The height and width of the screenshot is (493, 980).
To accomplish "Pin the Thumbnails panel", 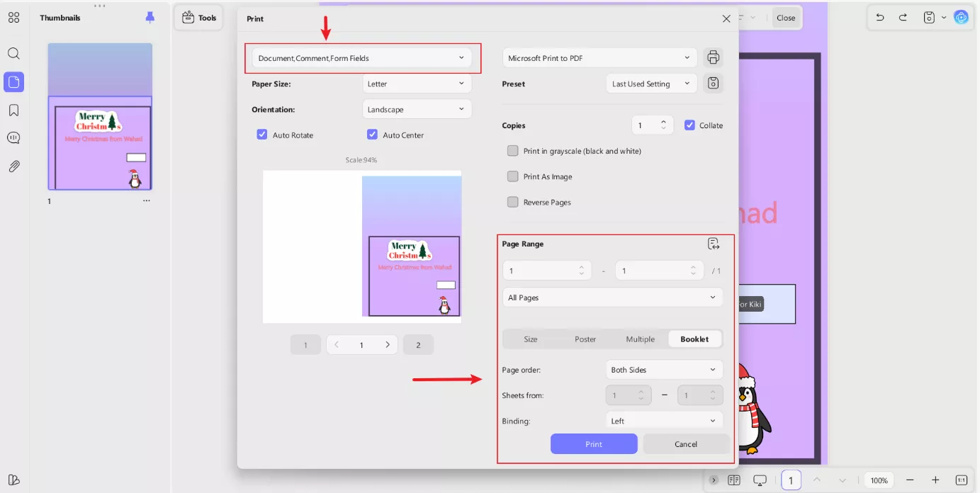I will click(x=149, y=17).
